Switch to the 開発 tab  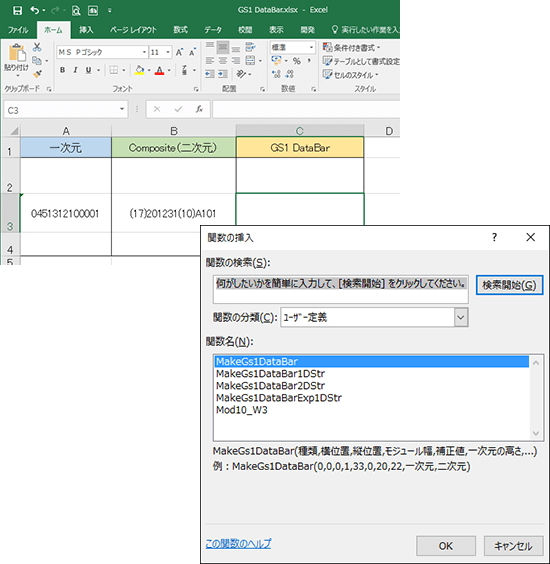(308, 30)
